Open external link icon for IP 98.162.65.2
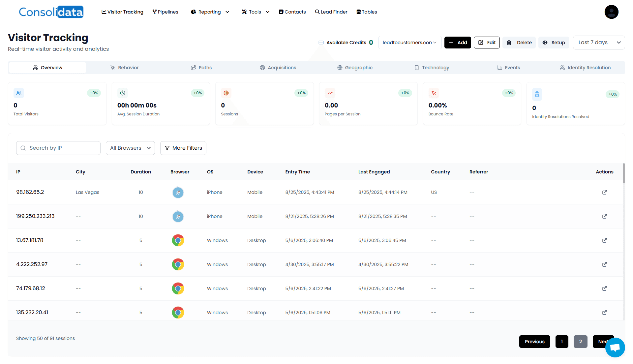Image resolution: width=633 pixels, height=364 pixels. click(604, 192)
